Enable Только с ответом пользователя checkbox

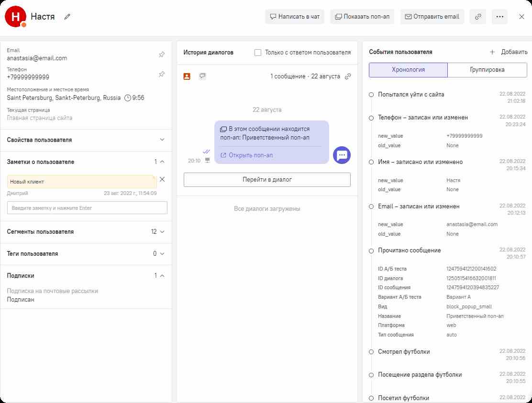pyautogui.click(x=258, y=53)
